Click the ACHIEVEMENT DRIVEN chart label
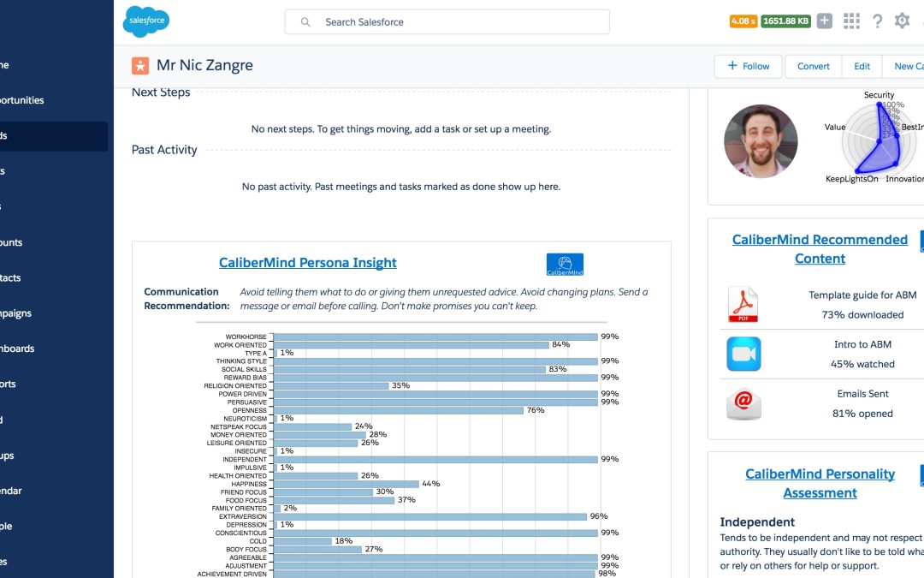This screenshot has height=578, width=924. (232, 574)
